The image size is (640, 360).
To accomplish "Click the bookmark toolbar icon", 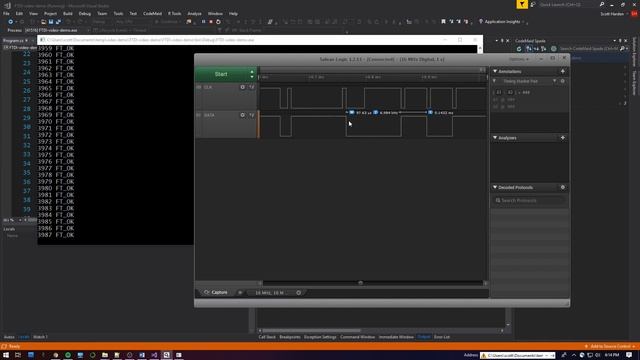I will [x=443, y=22].
